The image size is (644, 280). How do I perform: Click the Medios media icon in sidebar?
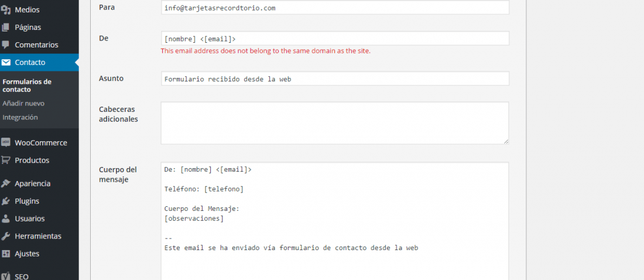coord(6,9)
